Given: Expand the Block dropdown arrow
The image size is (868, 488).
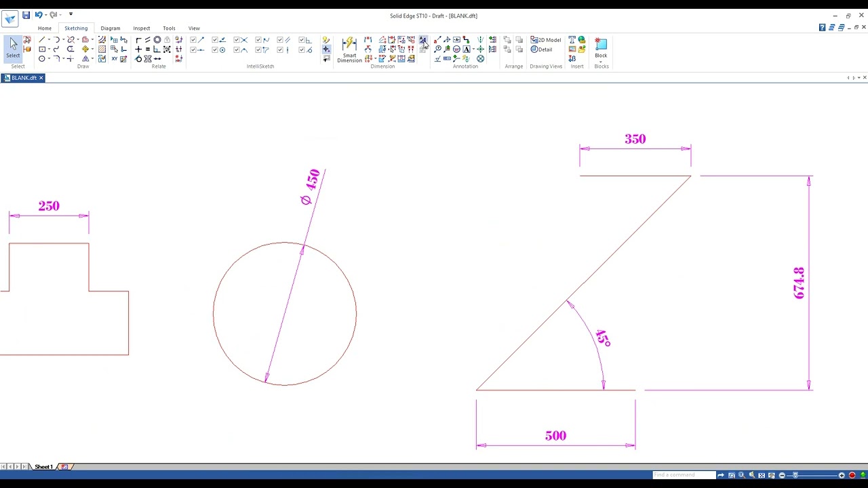Looking at the screenshot, I should (601, 62).
